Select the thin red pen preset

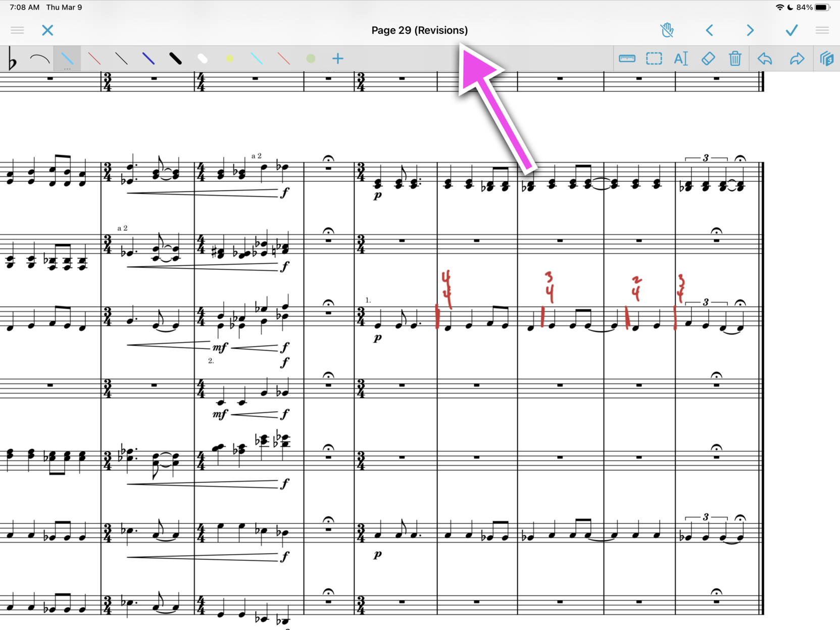tap(94, 59)
